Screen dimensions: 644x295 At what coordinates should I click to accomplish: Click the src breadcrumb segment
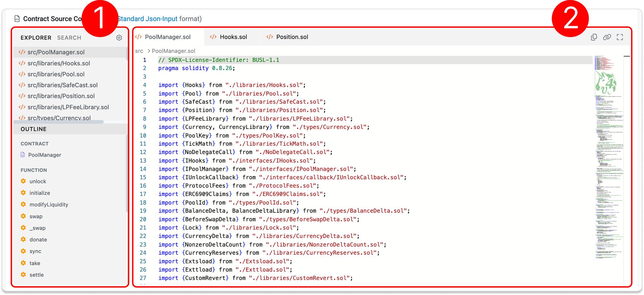(x=139, y=51)
